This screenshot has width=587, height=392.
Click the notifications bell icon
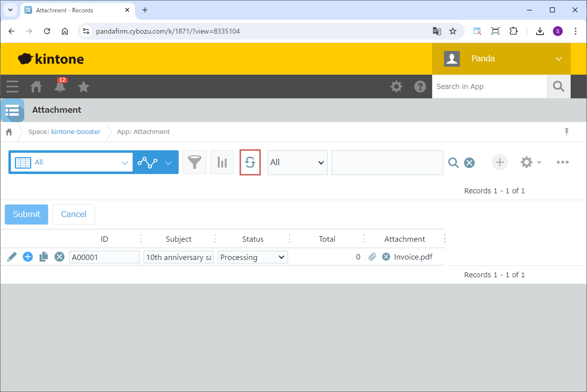pyautogui.click(x=60, y=87)
